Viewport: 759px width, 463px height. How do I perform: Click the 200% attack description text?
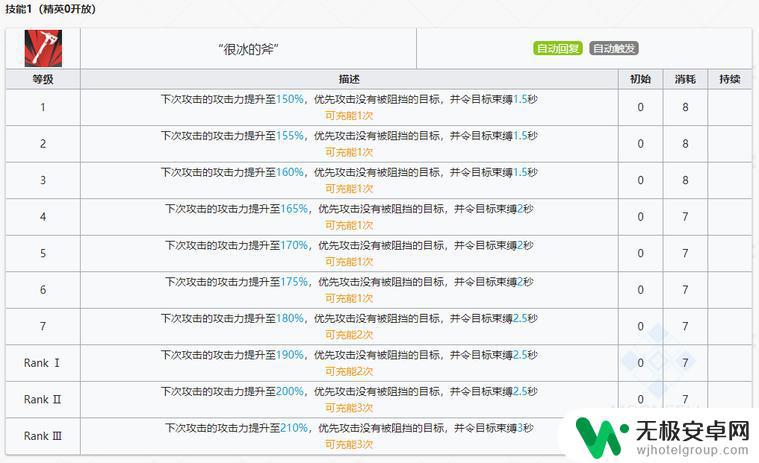point(349,391)
